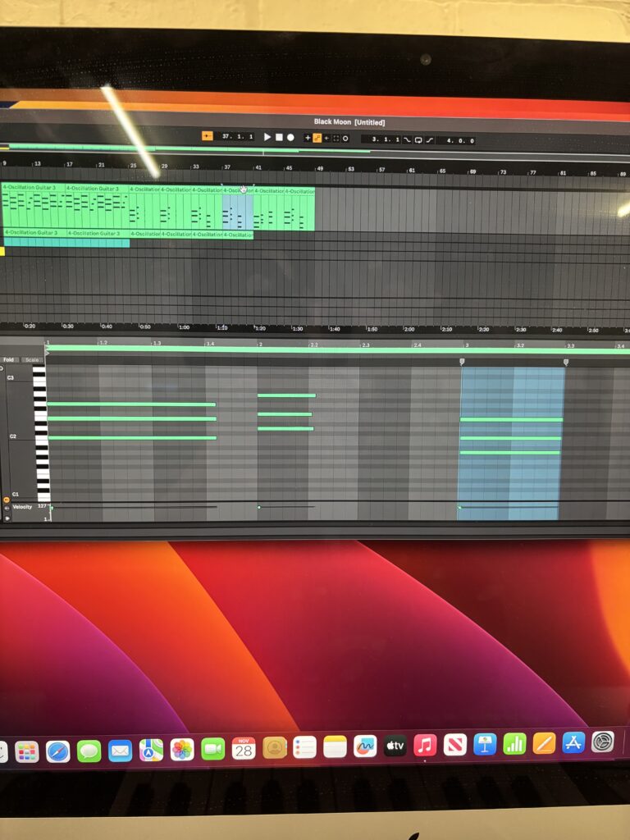The width and height of the screenshot is (630, 840).
Task: Open Safari from the Dock
Action: click(x=58, y=751)
